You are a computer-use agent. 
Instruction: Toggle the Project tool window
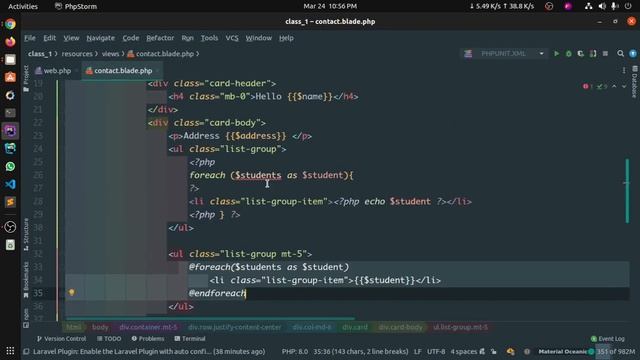point(26,78)
